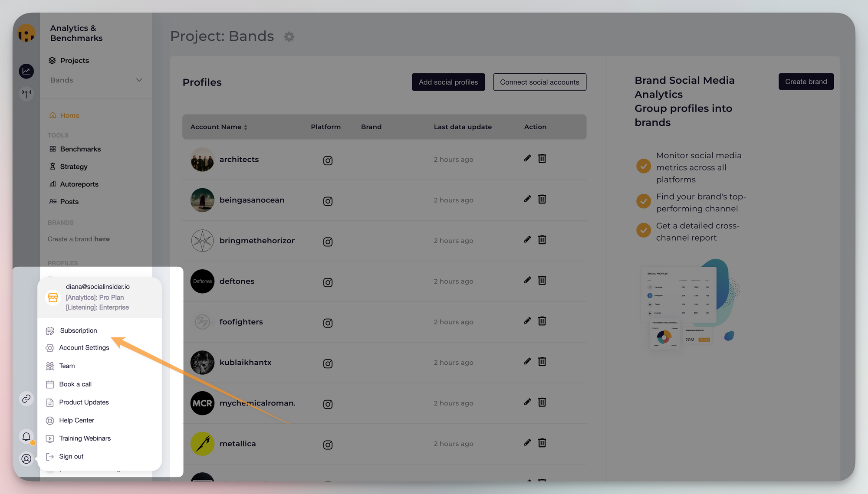Click the Platform column header
This screenshot has height=494, width=868.
click(x=325, y=127)
